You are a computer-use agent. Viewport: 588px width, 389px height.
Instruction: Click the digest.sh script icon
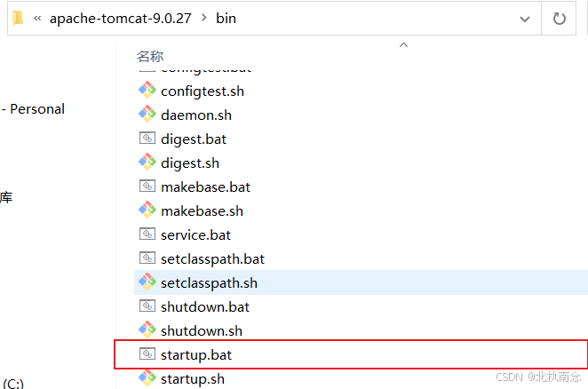pyautogui.click(x=147, y=162)
